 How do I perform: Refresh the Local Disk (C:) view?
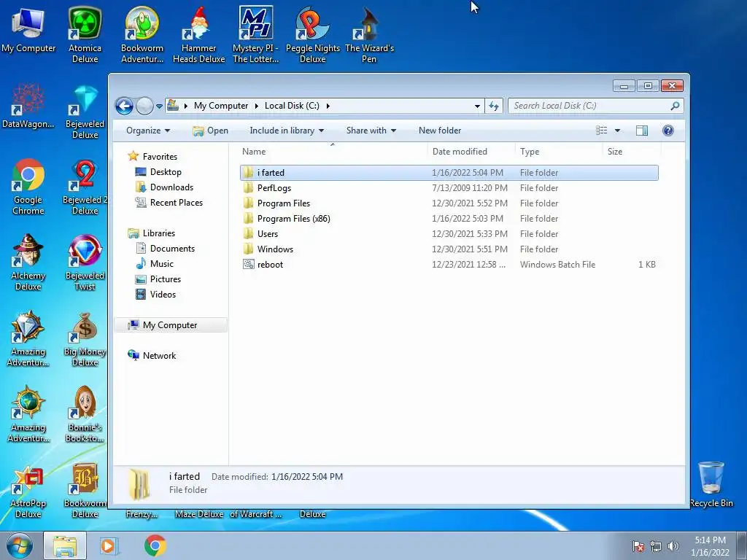tap(494, 106)
